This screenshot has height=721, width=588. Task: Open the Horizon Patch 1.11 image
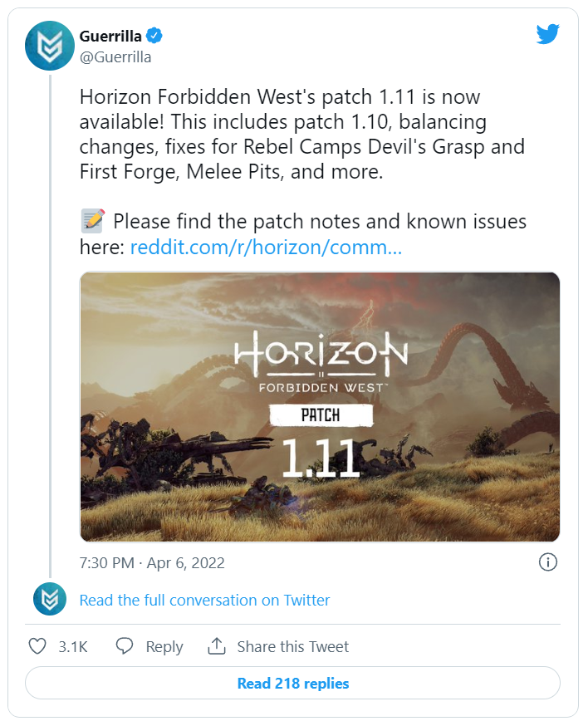tap(320, 406)
